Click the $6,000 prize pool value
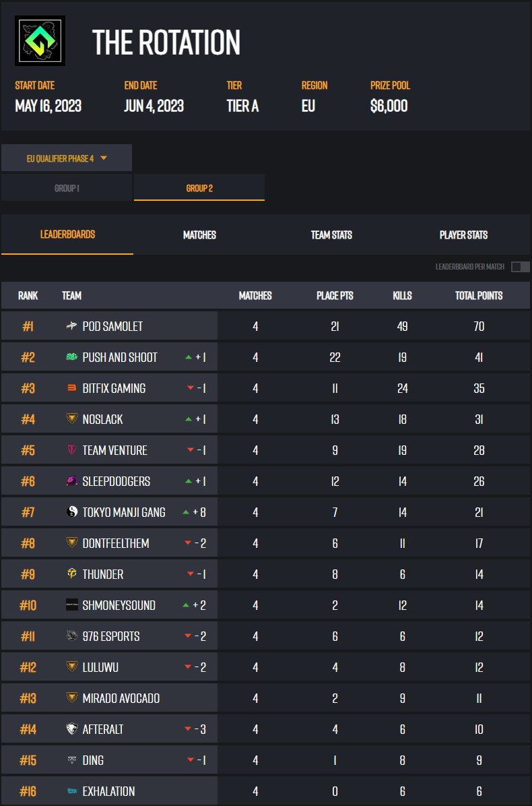Viewport: 532px width, 806px height. coord(389,106)
